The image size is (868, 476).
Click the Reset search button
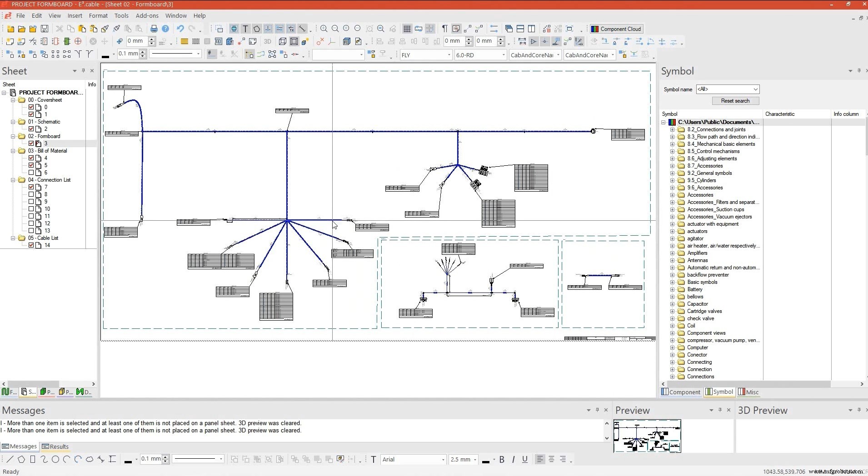(735, 101)
